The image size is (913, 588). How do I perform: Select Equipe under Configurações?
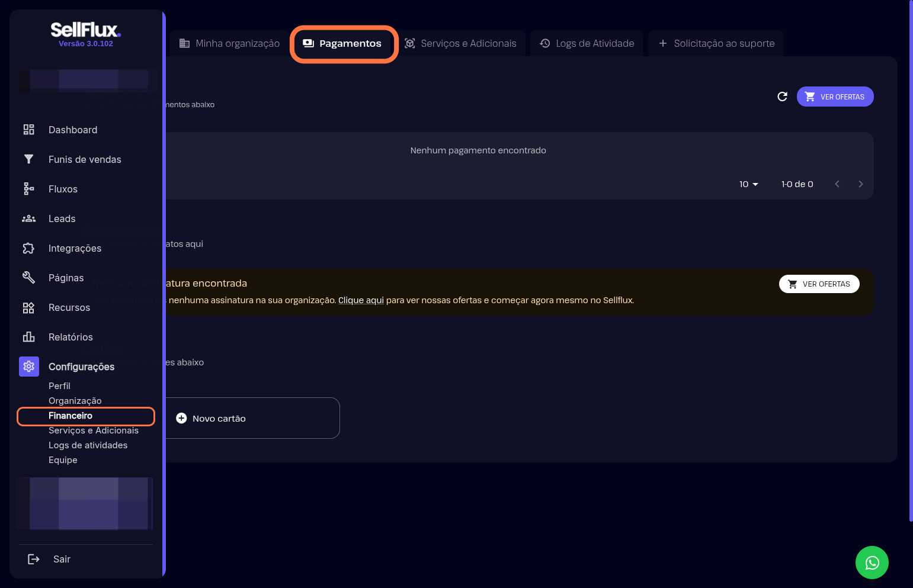(x=63, y=460)
